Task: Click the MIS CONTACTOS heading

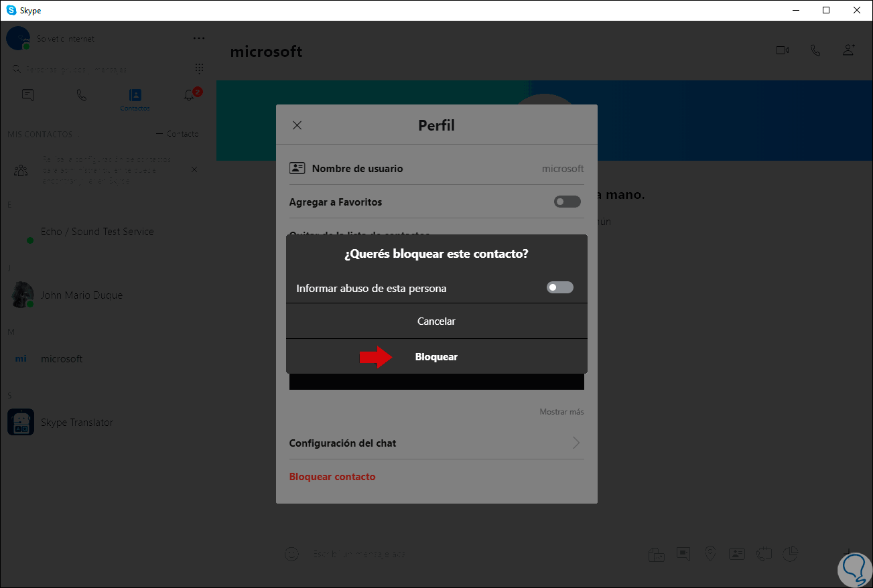Action: [x=40, y=134]
